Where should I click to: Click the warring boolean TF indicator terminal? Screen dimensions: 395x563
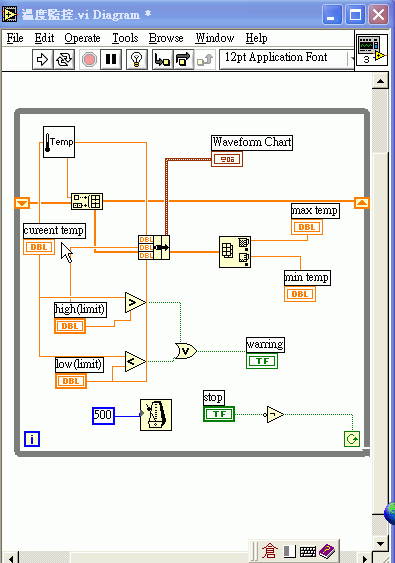tap(262, 361)
